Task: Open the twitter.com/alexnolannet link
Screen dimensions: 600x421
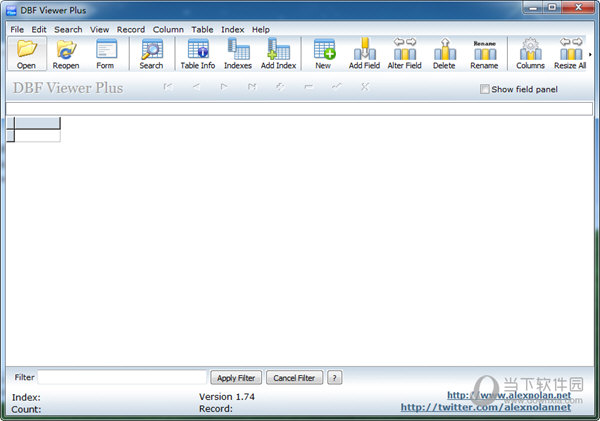Action: (x=486, y=407)
